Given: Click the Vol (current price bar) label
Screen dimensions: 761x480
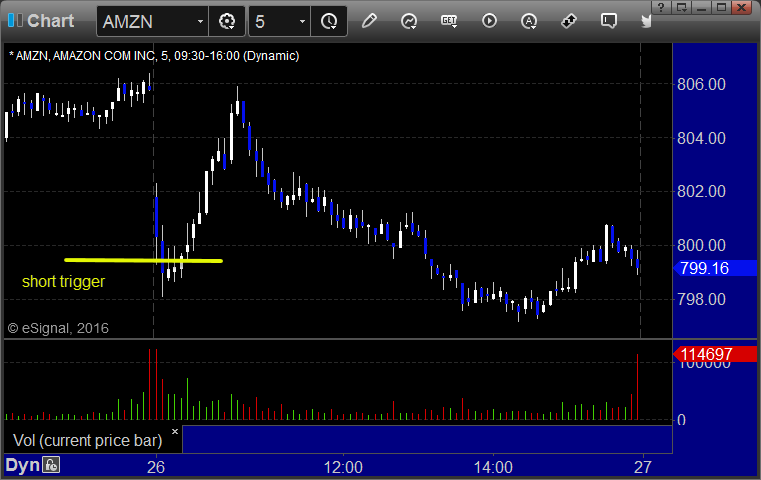Looking at the screenshot, I should pyautogui.click(x=87, y=440).
